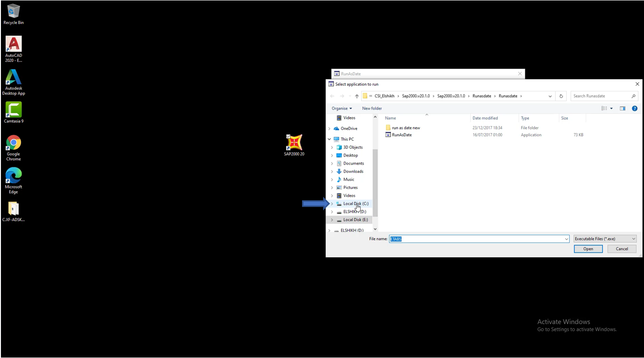Screen dimensions: 644x358
Task: Refresh the current folder view
Action: (x=561, y=96)
